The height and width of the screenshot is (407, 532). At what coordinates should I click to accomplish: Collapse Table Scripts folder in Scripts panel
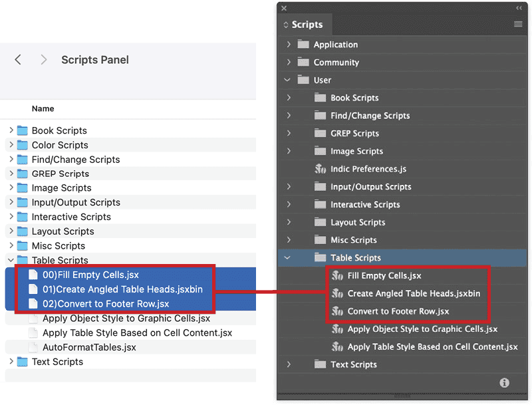[x=288, y=258]
